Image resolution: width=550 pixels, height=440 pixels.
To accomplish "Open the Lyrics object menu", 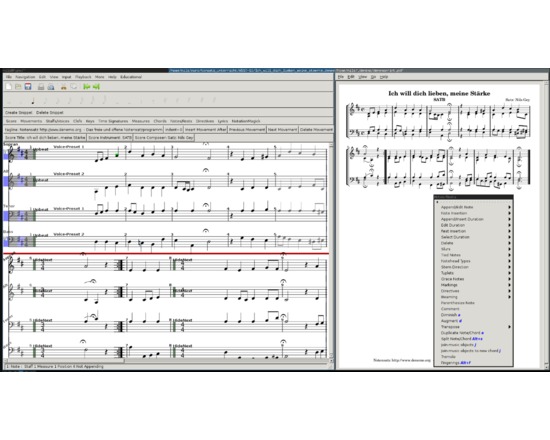I will [223, 121].
